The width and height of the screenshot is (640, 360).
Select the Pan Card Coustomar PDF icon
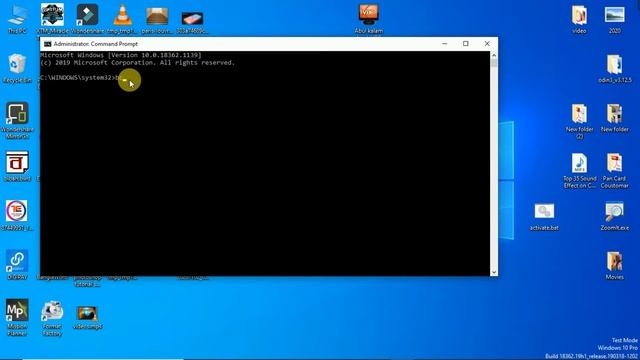615,170
